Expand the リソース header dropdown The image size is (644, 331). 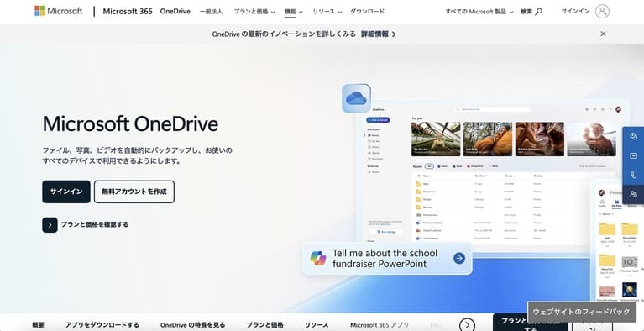(x=327, y=12)
